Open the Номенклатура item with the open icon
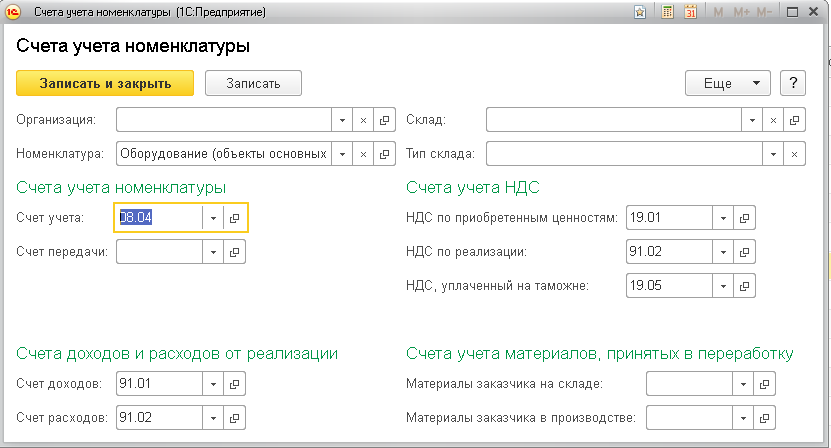 (x=384, y=154)
